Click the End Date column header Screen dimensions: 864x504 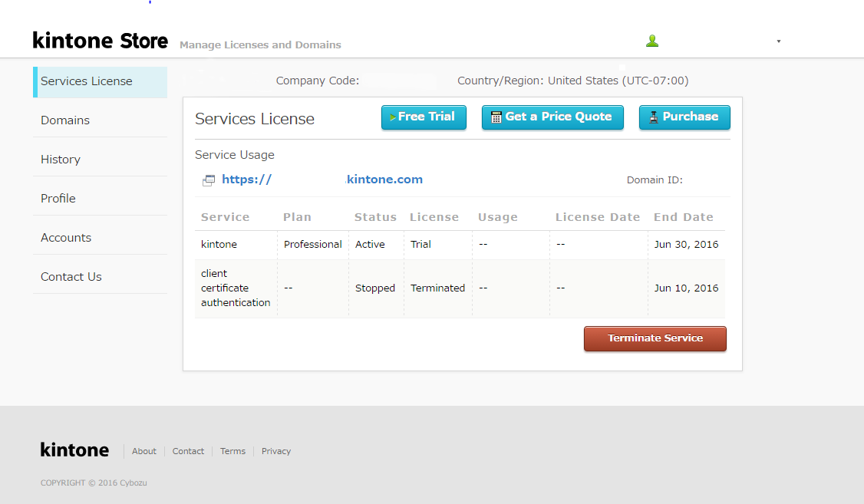[x=683, y=217]
